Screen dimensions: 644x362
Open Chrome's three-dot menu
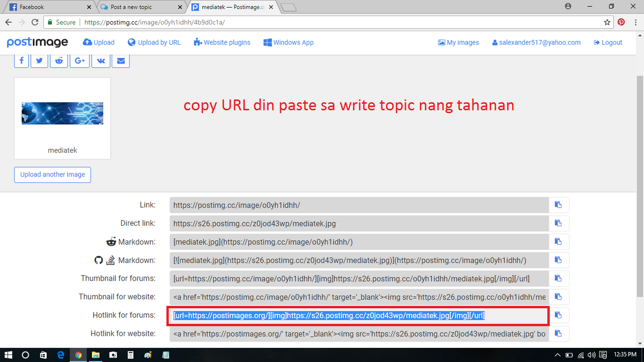coord(635,22)
